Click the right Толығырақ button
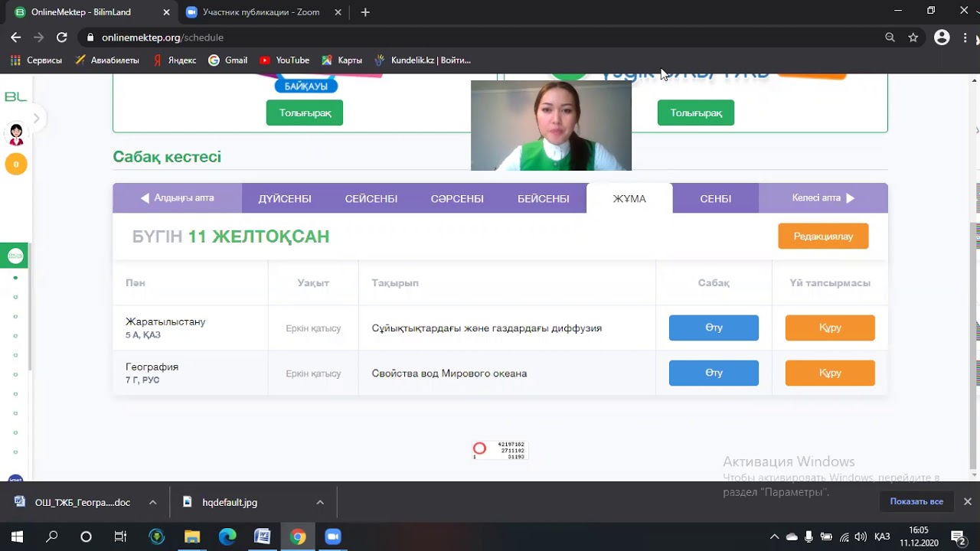The height and width of the screenshot is (551, 980). click(696, 112)
